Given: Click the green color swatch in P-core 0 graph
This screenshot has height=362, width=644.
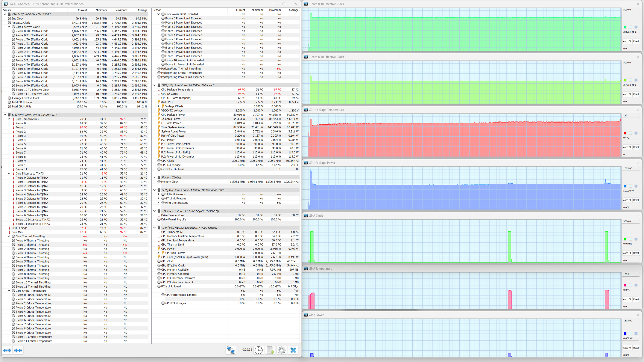Looking at the screenshot, I should coord(625,27).
